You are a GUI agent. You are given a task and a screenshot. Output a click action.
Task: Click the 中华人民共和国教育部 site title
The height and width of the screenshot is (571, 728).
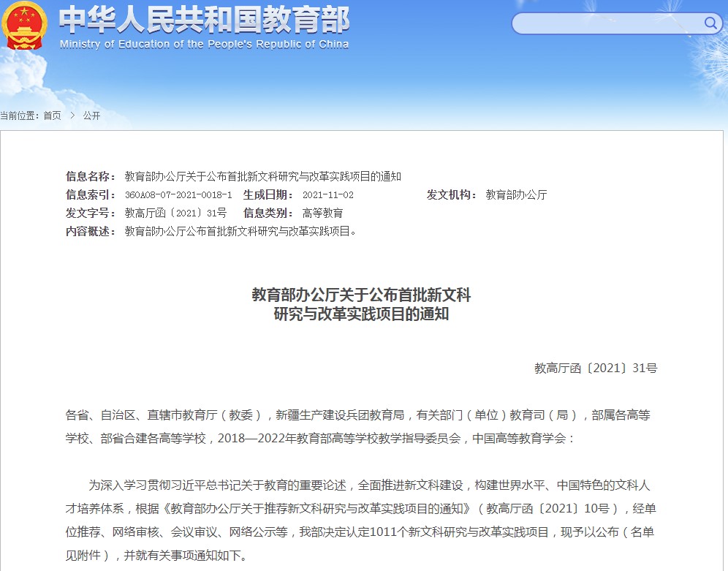click(x=204, y=20)
